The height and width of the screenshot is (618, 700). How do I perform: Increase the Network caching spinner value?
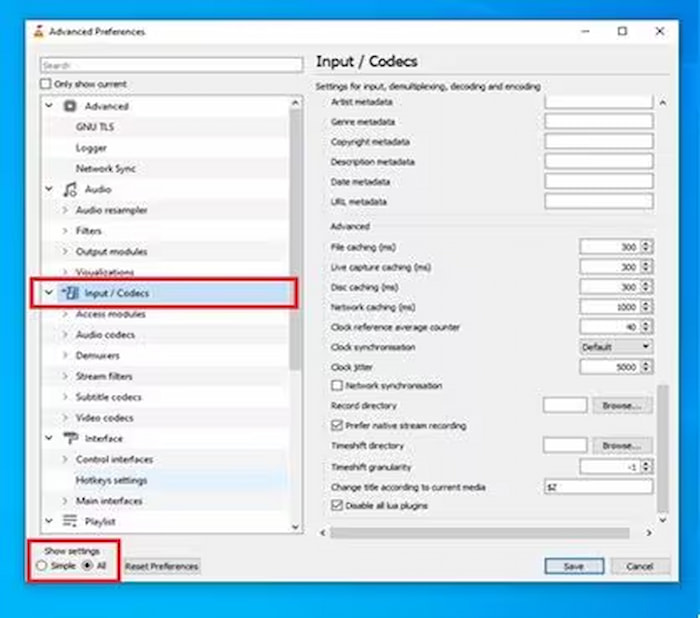pyautogui.click(x=647, y=304)
